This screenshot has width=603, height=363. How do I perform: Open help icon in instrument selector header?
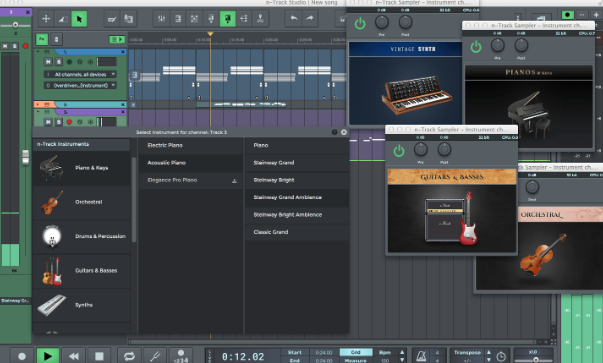[x=334, y=132]
